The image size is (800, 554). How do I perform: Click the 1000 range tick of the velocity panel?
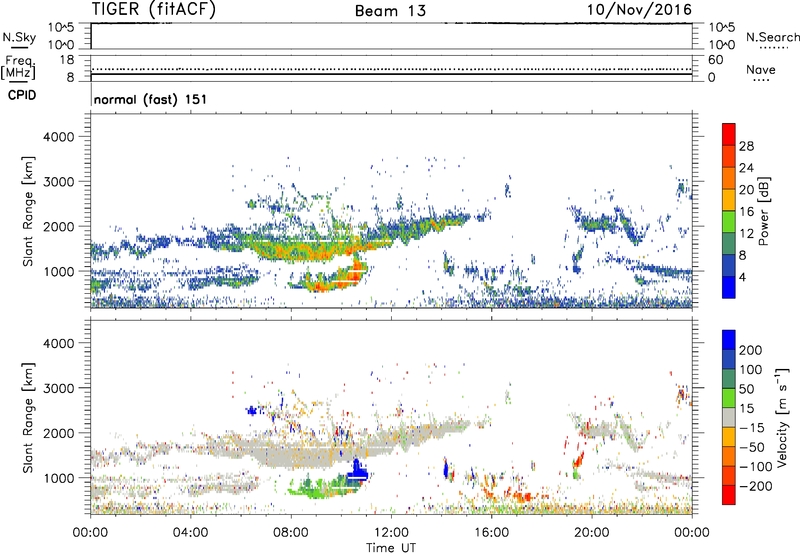pyautogui.click(x=59, y=478)
